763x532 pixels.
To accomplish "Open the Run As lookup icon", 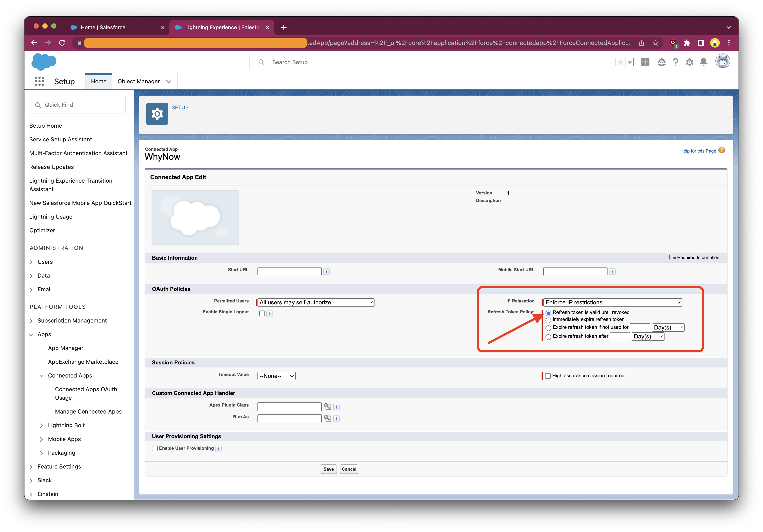I will (328, 419).
